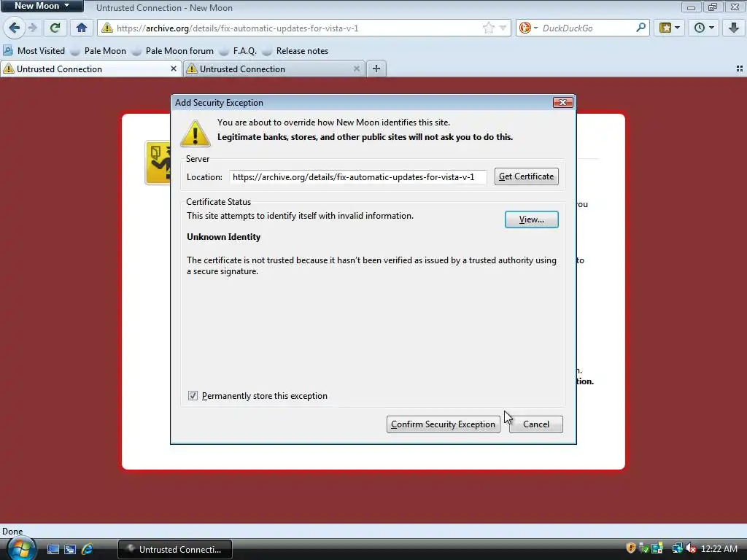Reload the page with the refresh icon

tap(55, 28)
